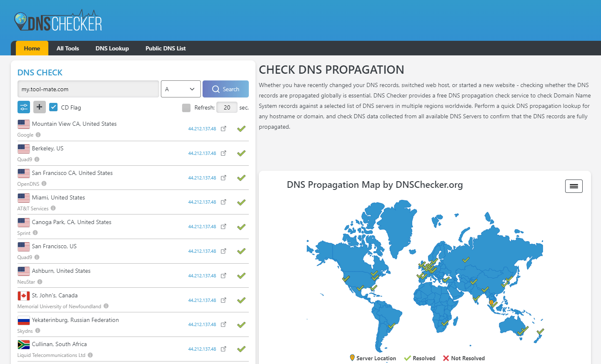The height and width of the screenshot is (364, 601).
Task: Open the record type dropdown showing A
Action: point(180,89)
